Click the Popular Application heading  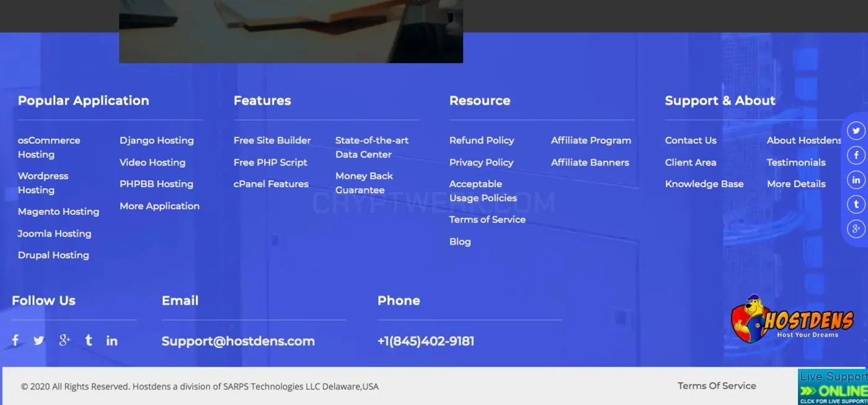click(84, 100)
